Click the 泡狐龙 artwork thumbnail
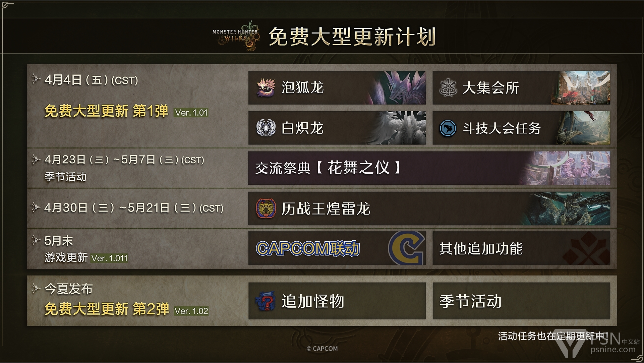 (x=396, y=88)
